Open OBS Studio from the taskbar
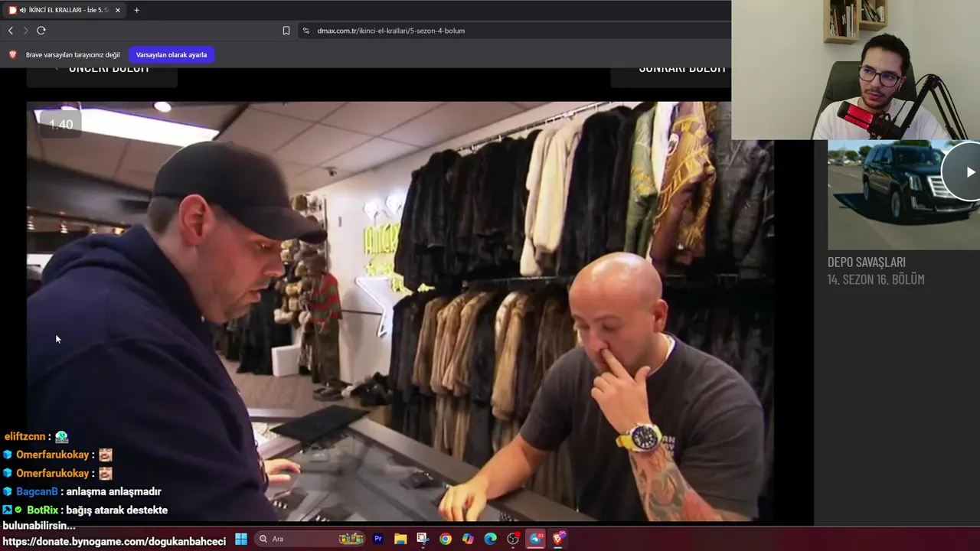The height and width of the screenshot is (551, 980). click(513, 539)
